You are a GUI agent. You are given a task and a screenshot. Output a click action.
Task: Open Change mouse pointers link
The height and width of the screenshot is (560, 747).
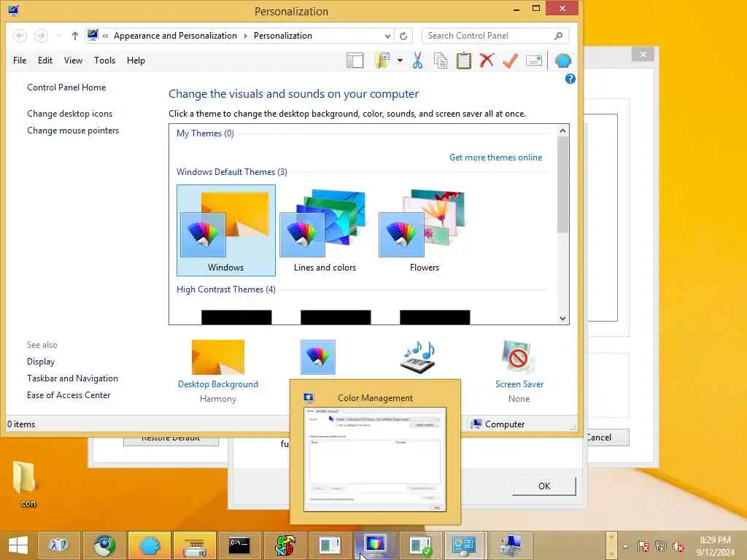pos(73,131)
